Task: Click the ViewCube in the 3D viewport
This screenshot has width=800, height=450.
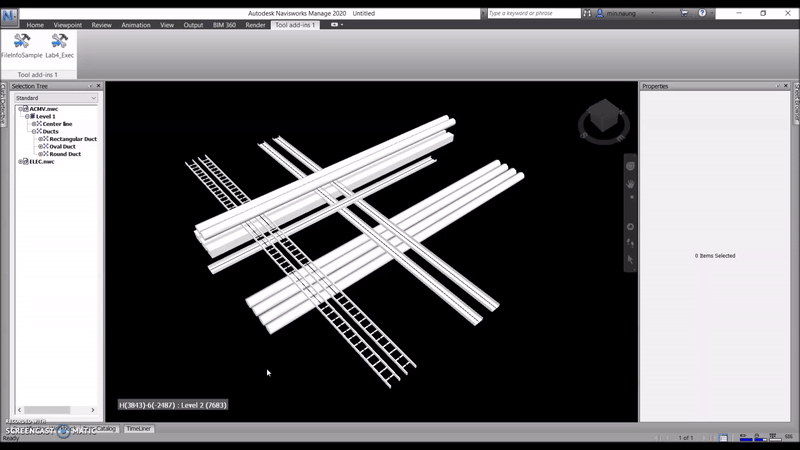Action: point(602,122)
